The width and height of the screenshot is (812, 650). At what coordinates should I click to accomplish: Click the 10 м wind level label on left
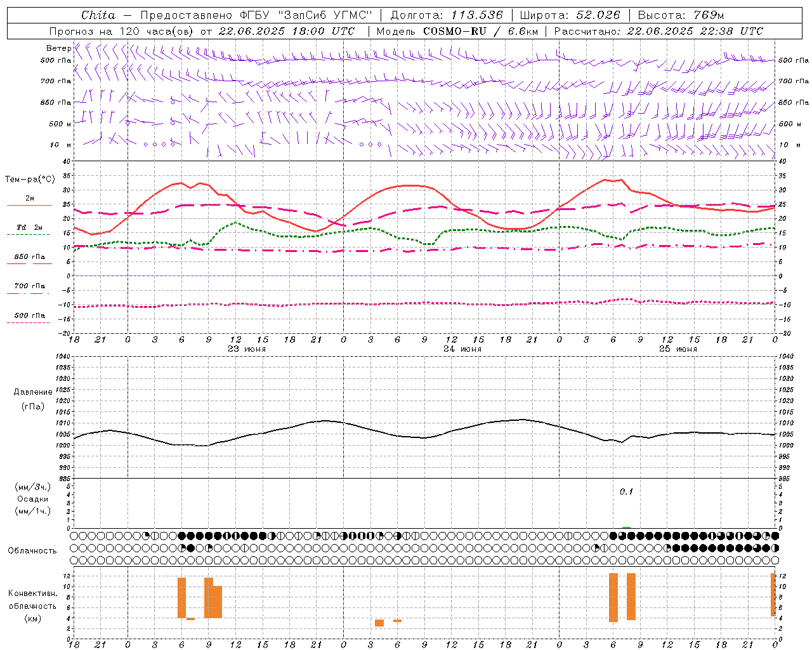point(61,145)
